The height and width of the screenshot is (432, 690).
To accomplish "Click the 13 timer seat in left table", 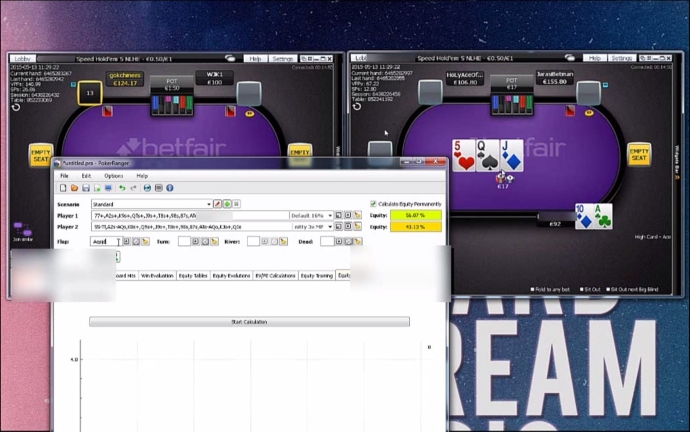I will point(90,93).
